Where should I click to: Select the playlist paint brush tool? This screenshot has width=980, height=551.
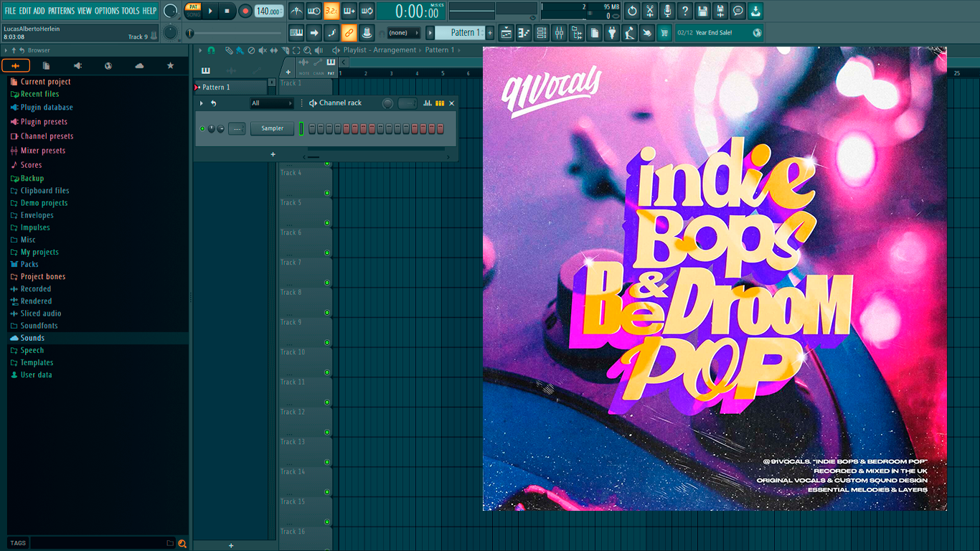(240, 50)
